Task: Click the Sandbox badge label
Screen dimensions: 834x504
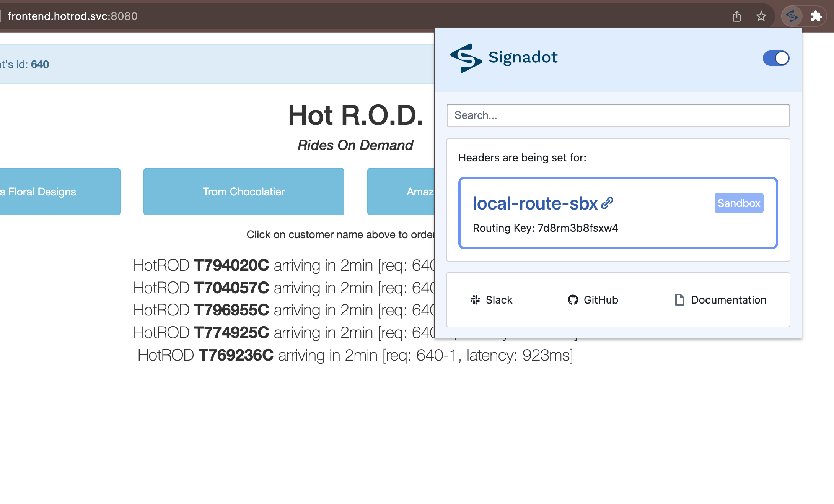Action: click(739, 203)
